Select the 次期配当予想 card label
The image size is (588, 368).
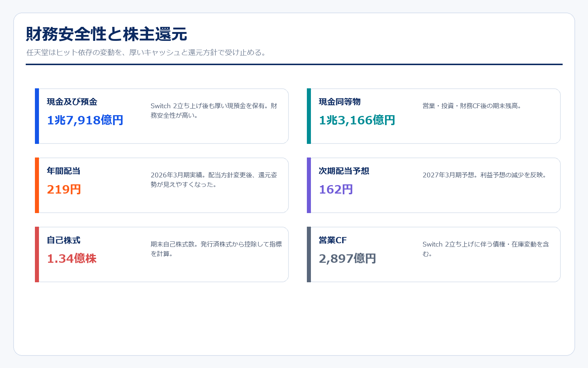tap(344, 171)
